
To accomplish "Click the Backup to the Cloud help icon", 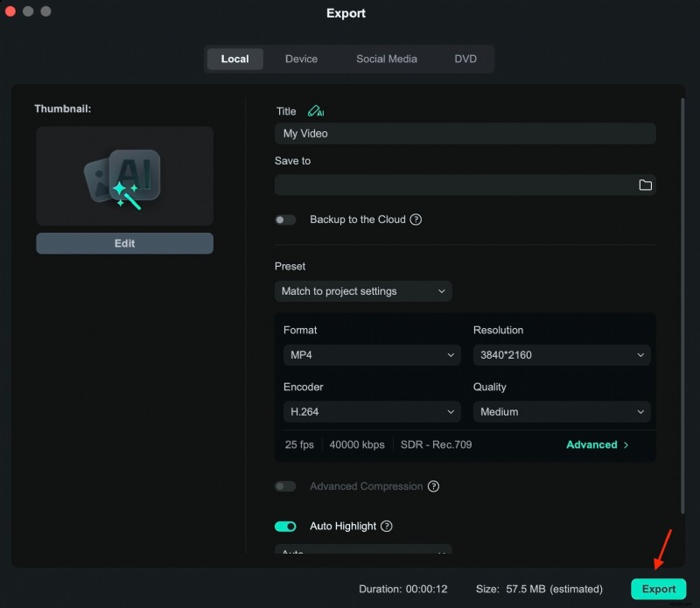I will point(416,220).
